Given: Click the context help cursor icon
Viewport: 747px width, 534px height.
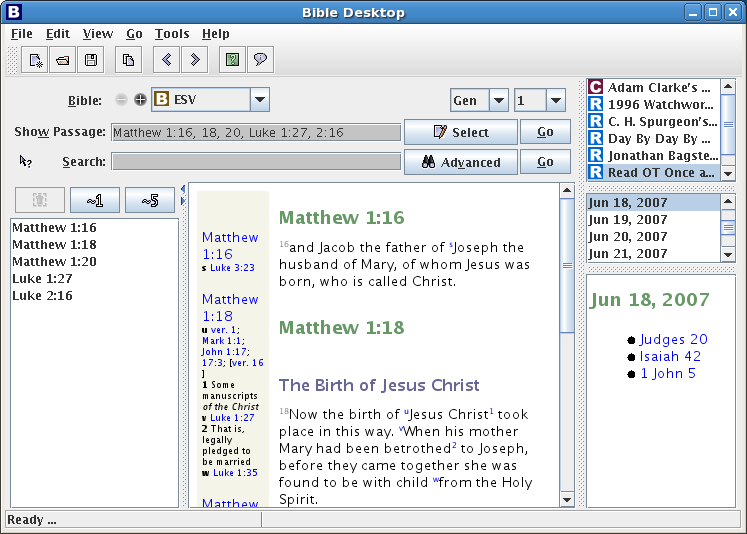Looking at the screenshot, I should (x=26, y=162).
